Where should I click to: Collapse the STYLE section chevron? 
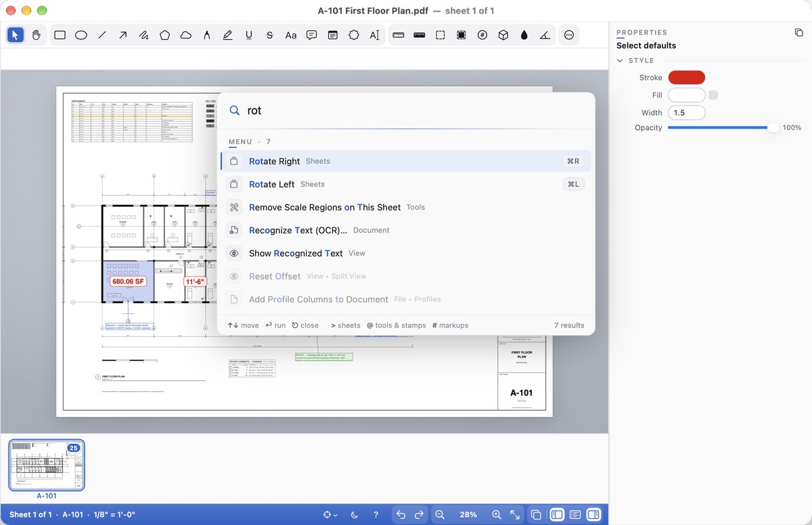click(620, 61)
